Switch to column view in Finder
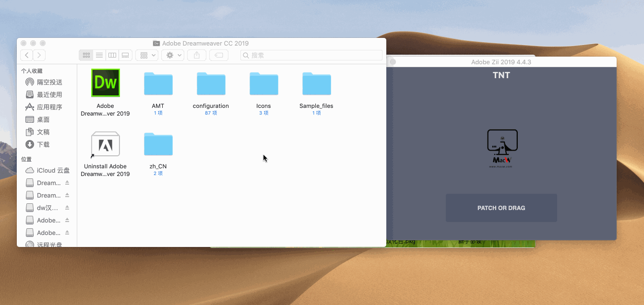644x305 pixels. click(x=112, y=55)
